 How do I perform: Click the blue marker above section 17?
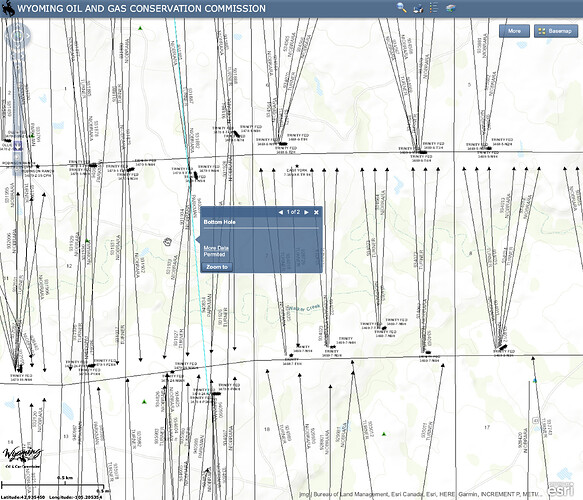click(x=535, y=380)
